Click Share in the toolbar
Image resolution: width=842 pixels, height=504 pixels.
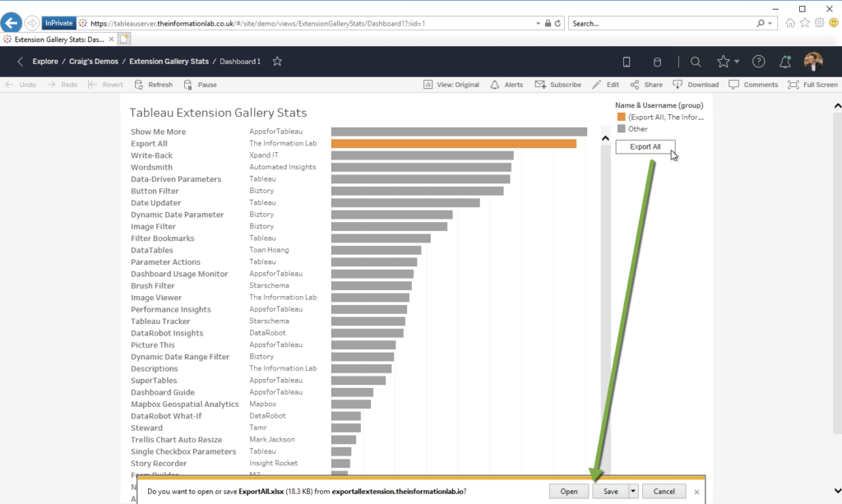click(x=646, y=85)
